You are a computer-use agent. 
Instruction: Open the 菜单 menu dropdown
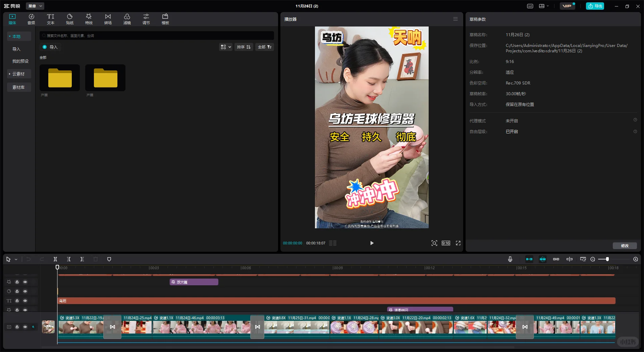(x=35, y=6)
